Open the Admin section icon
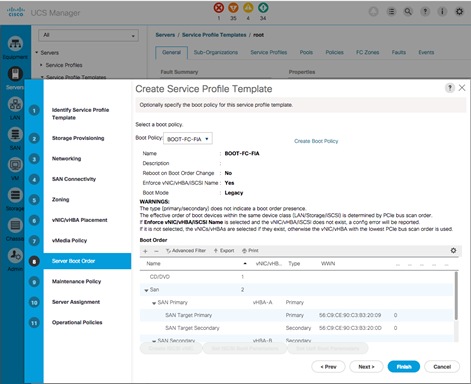The height and width of the screenshot is (384, 471). (x=15, y=256)
